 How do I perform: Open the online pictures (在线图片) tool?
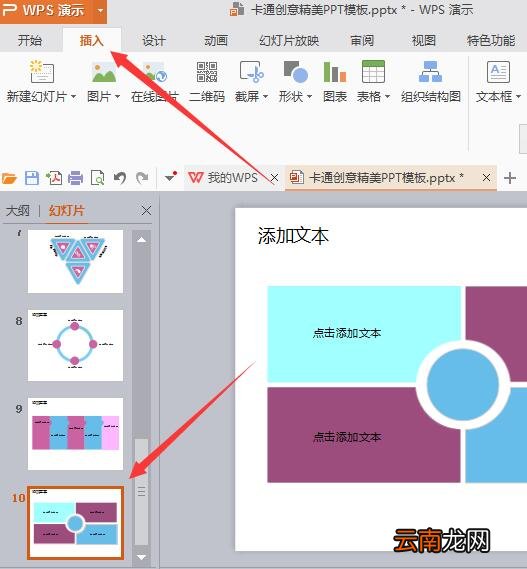click(x=155, y=72)
